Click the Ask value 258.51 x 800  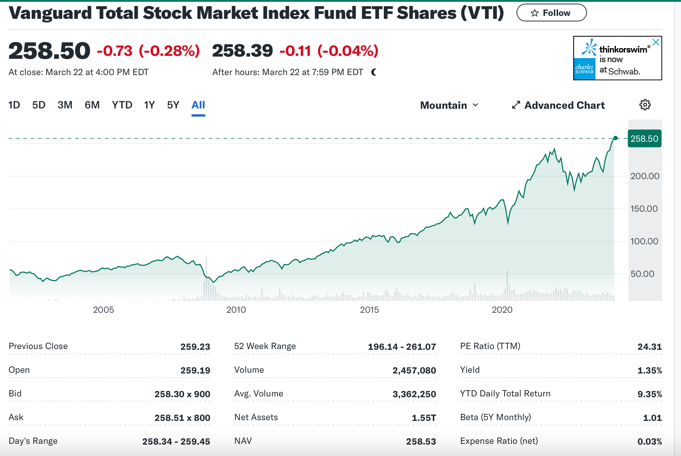(182, 418)
